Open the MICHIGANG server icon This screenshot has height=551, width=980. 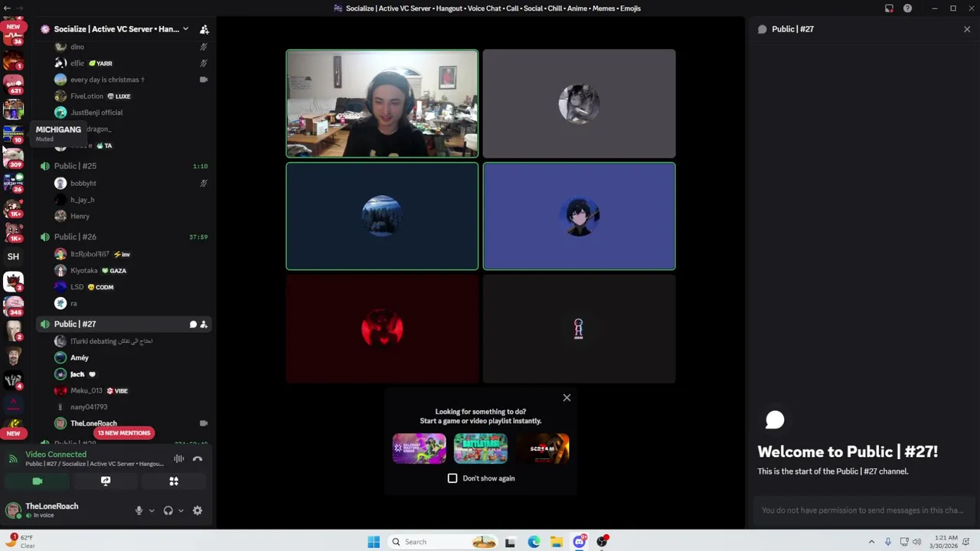coord(13,133)
